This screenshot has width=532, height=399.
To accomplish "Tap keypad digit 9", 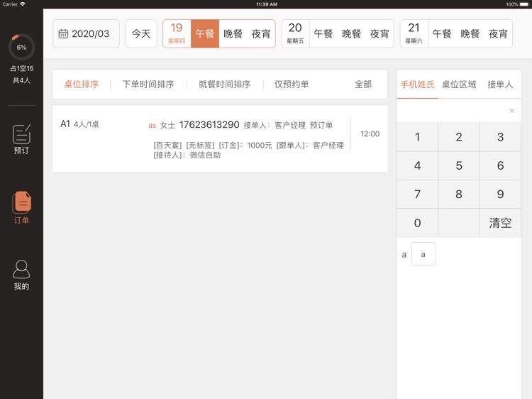I will pyautogui.click(x=501, y=195).
